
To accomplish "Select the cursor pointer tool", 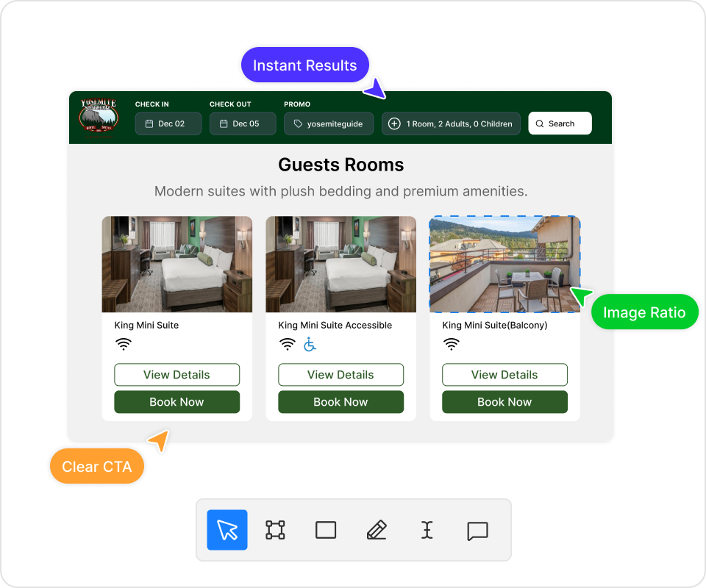I will click(227, 529).
